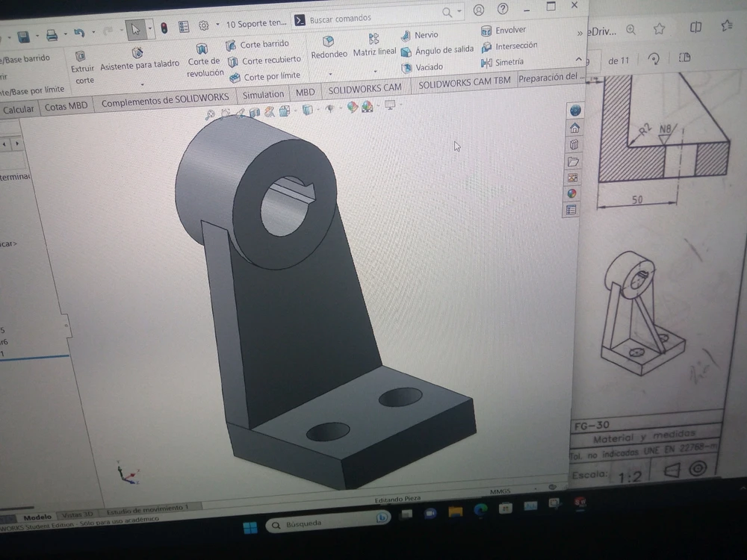Expand hidden toolbar items double chevron
Viewport: 747px width, 560px height.
[580, 33]
